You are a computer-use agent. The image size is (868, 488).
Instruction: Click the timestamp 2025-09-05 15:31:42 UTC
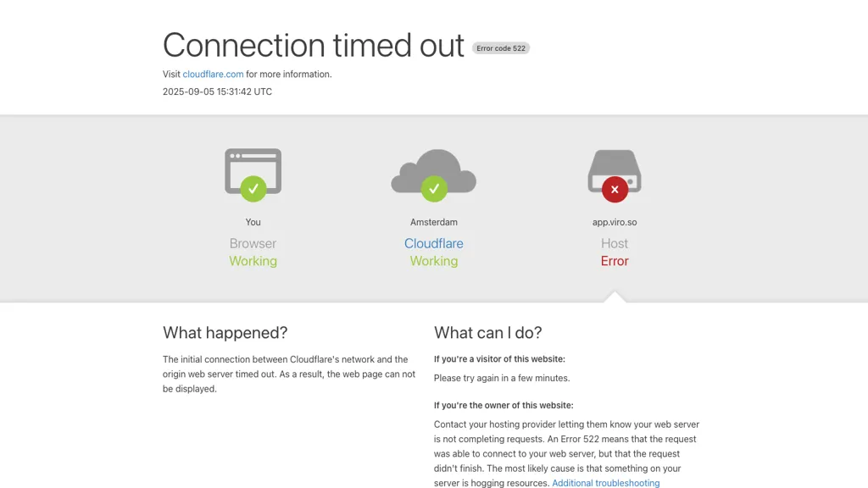(217, 91)
